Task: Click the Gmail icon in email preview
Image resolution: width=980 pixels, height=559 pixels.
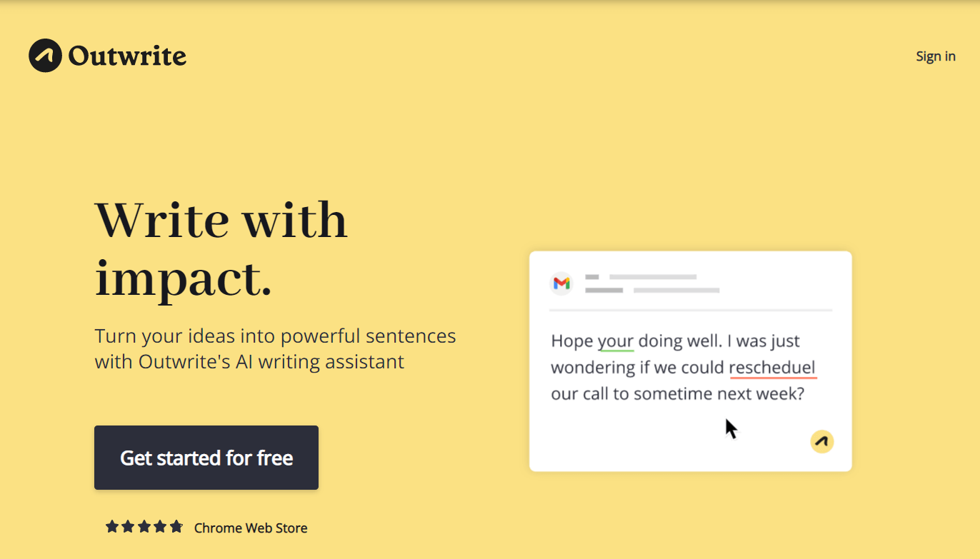Action: click(x=562, y=283)
